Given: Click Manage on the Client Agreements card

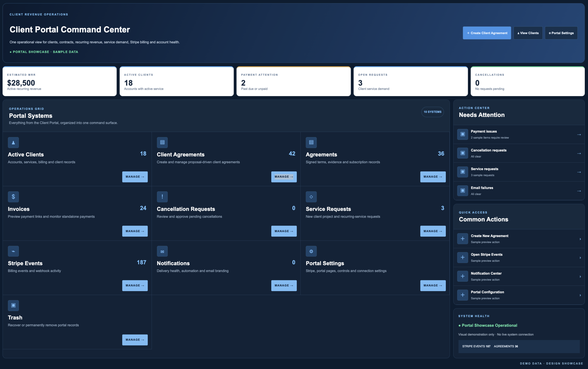Looking at the screenshot, I should [284, 177].
